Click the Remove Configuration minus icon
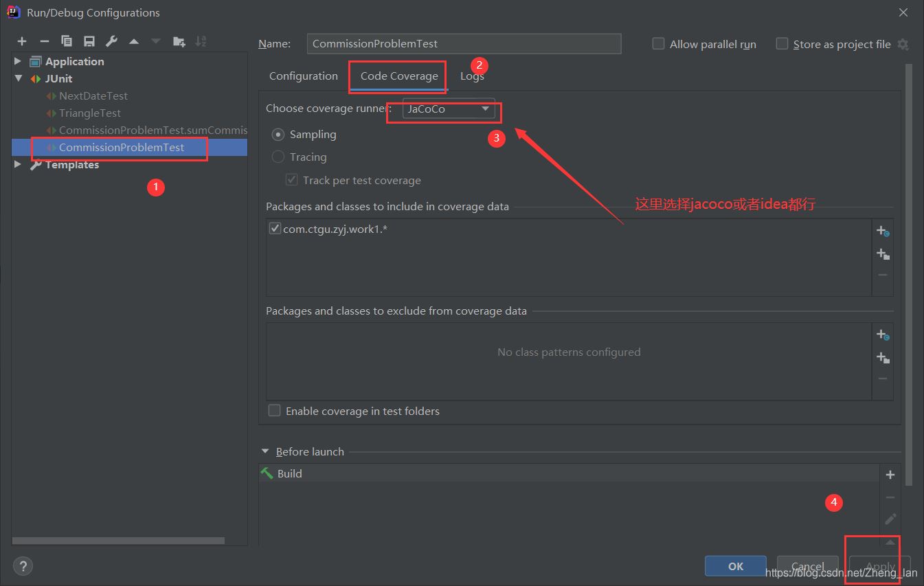The height and width of the screenshot is (586, 924). [44, 42]
